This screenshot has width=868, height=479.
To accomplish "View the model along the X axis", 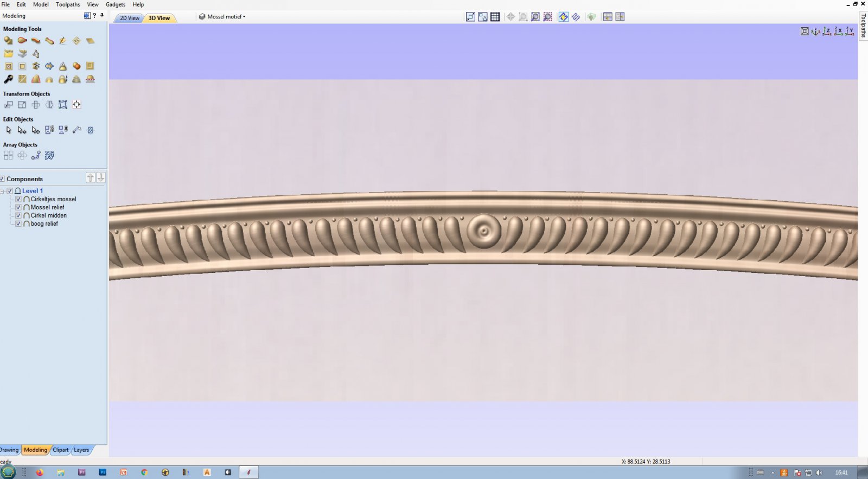I will click(838, 31).
